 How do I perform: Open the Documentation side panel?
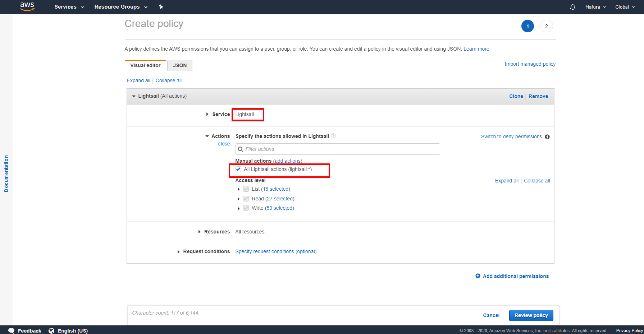pyautogui.click(x=6, y=174)
